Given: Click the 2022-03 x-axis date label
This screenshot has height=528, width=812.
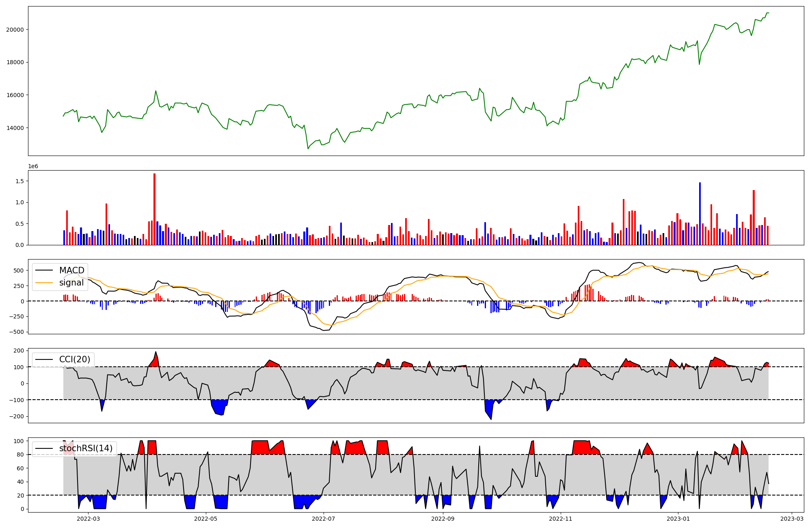Looking at the screenshot, I should tap(88, 519).
